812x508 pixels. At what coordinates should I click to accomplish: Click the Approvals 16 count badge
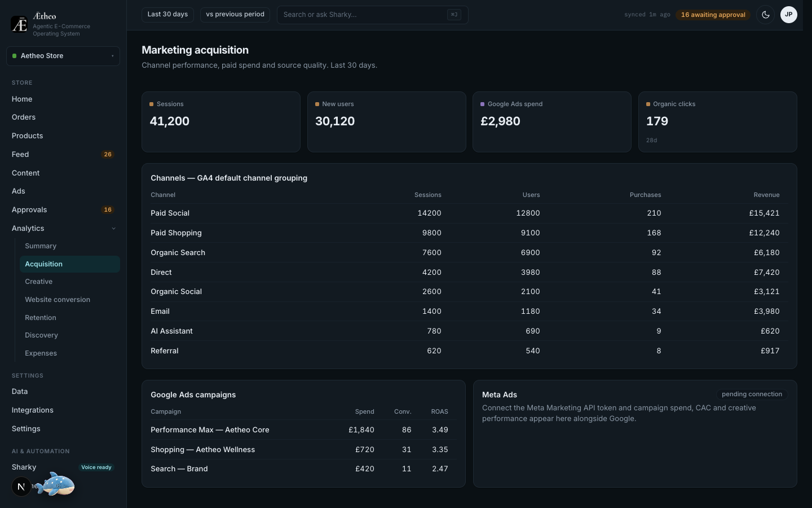pos(108,209)
